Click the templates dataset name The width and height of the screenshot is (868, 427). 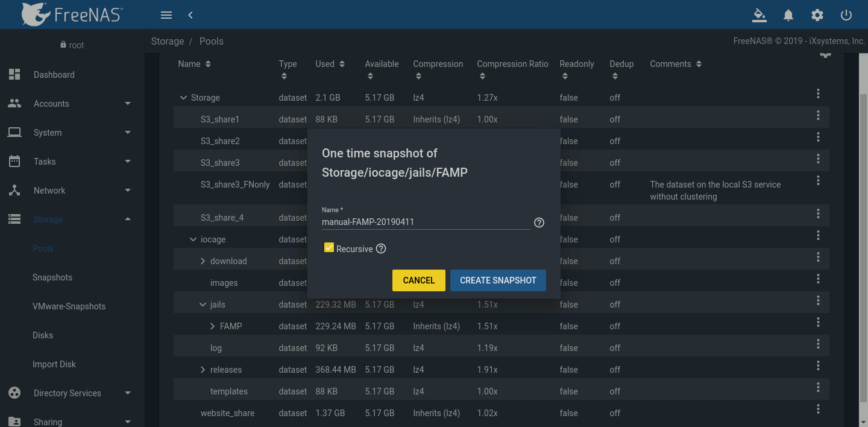(229, 391)
